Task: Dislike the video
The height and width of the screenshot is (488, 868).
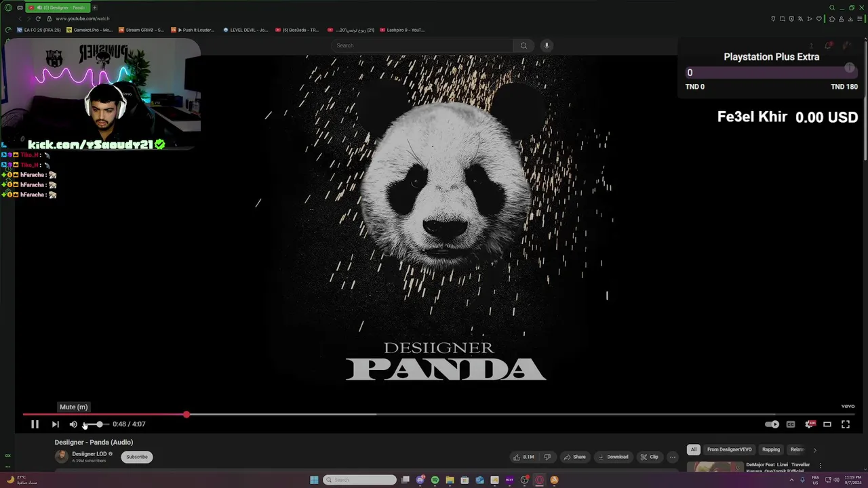Action: [x=547, y=457]
